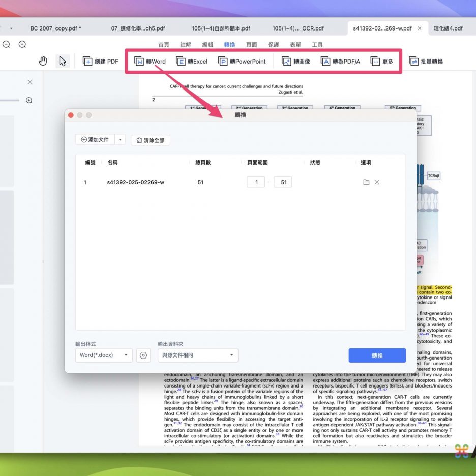Expand the Word(*.docx) output format dropdown
476x476 pixels.
pyautogui.click(x=104, y=355)
